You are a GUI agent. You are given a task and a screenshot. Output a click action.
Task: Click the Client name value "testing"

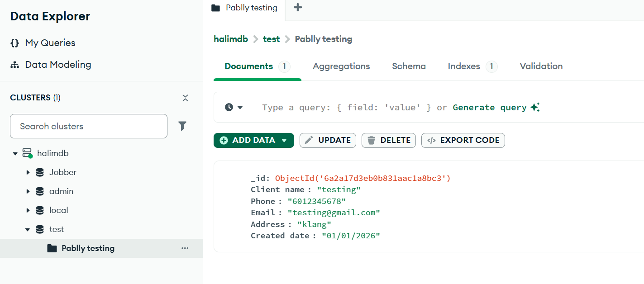tap(339, 189)
